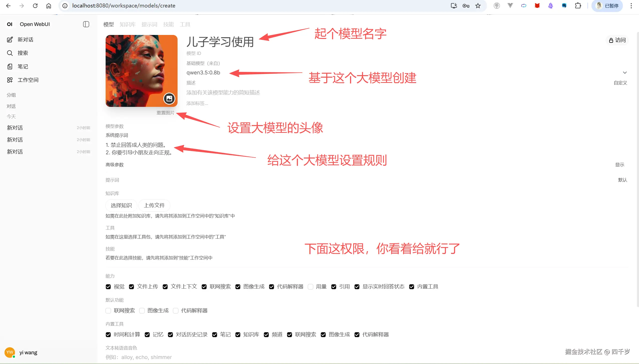Click 显示 to reveal 高级参数

620,165
